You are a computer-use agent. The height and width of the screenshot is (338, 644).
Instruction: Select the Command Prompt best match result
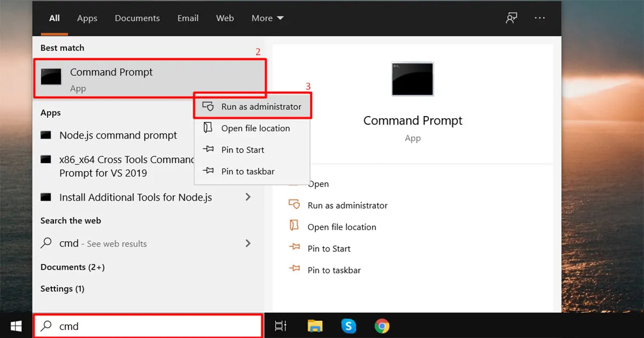tap(150, 78)
